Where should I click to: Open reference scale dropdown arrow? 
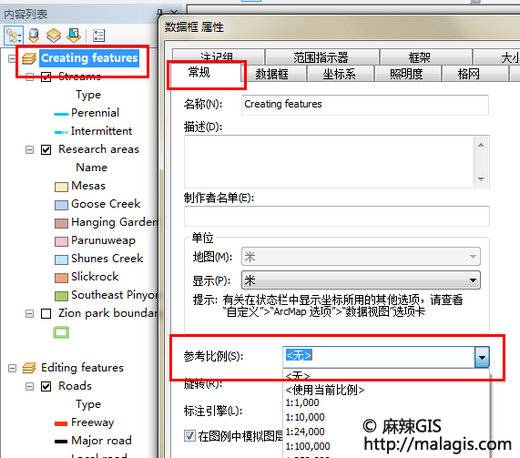[482, 357]
